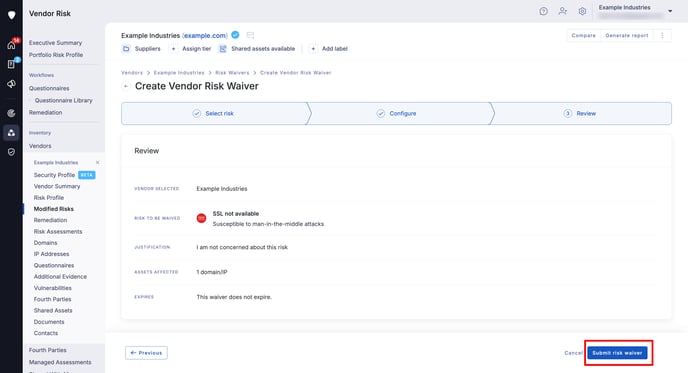Click the invite user icon in header
The image size is (688, 373).
point(563,11)
